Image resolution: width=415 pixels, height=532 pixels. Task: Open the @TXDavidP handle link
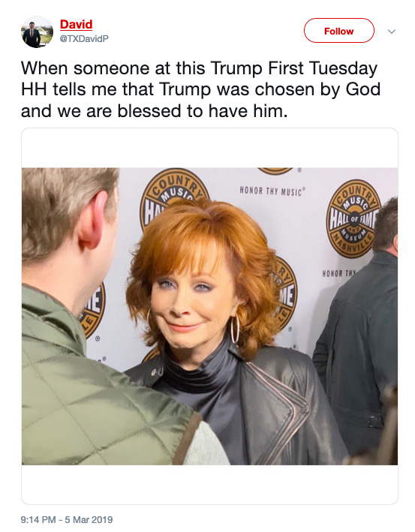[x=84, y=39]
